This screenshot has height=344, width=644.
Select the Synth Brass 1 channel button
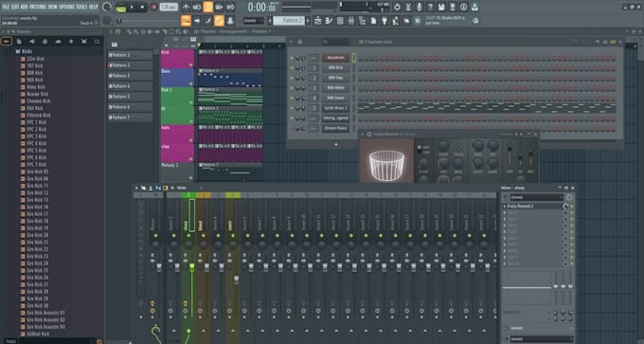click(335, 108)
